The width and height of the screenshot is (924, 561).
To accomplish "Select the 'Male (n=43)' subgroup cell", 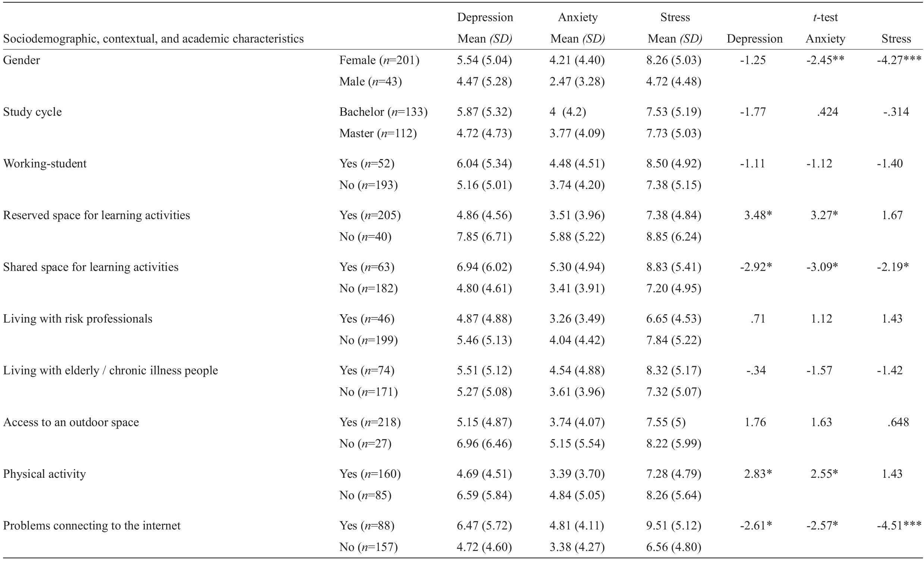I will (370, 82).
